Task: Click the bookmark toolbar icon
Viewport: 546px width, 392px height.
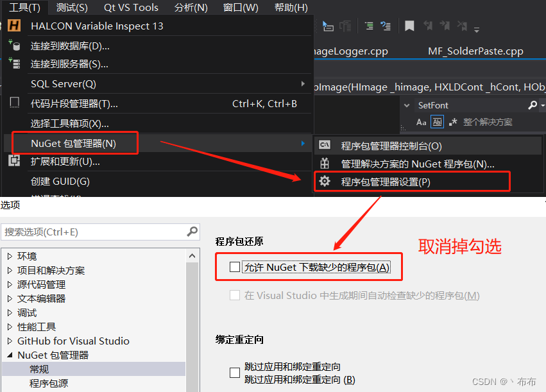Action: coord(409,26)
